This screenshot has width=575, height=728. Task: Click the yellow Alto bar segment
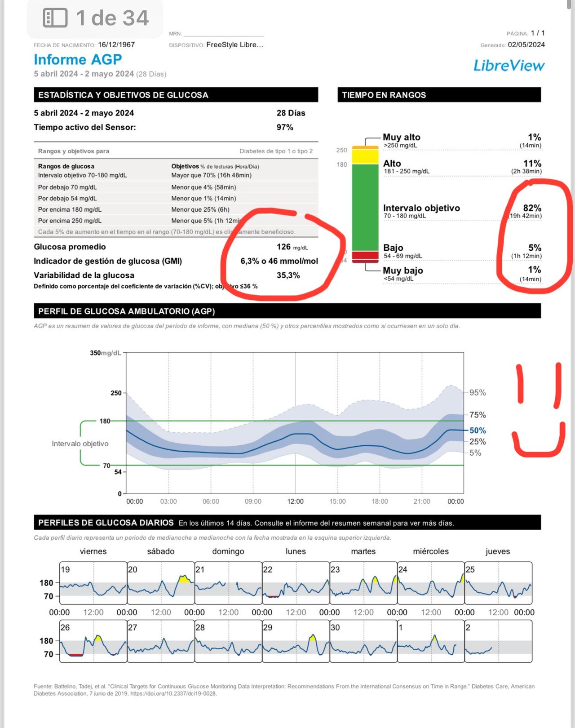point(365,156)
